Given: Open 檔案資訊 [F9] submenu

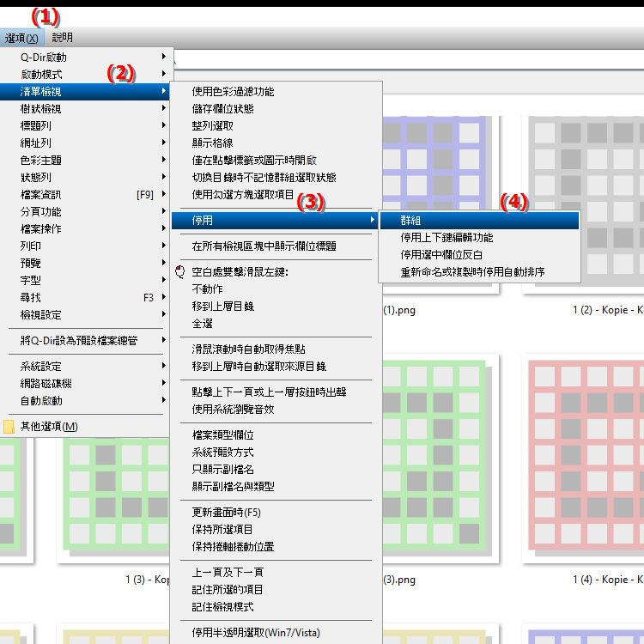Looking at the screenshot, I should coord(86,195).
